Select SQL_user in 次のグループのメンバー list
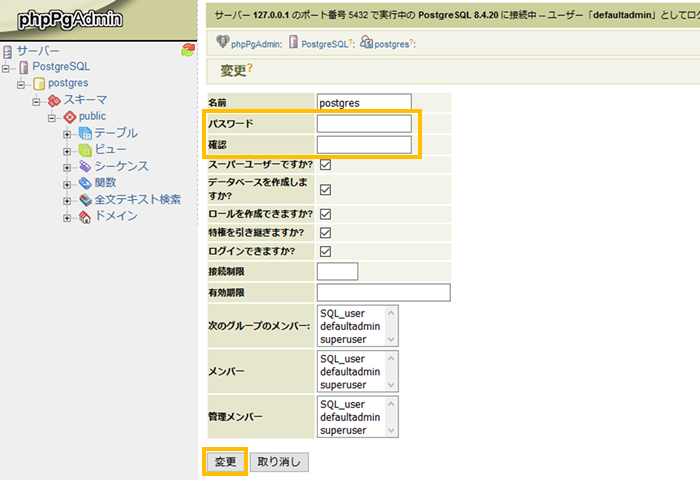 pos(342,313)
